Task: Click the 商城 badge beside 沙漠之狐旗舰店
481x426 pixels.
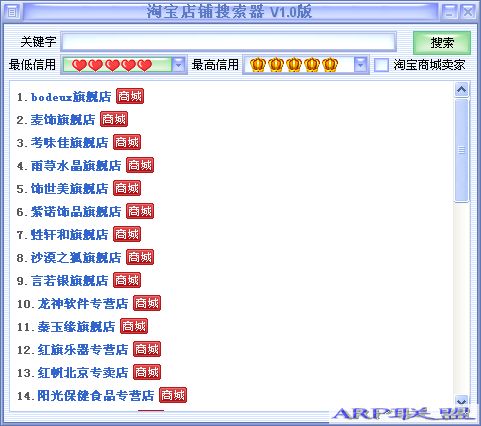Action: pos(140,257)
